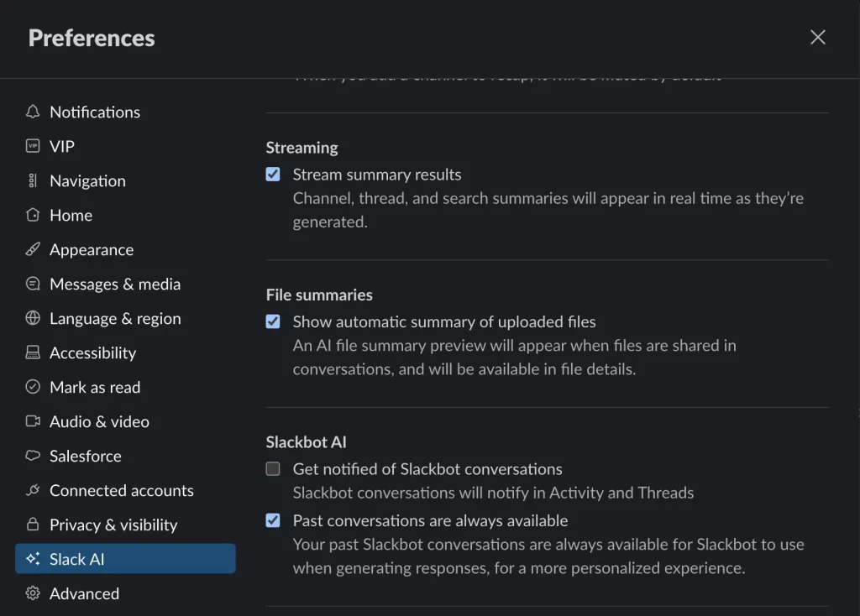This screenshot has height=616, width=860.
Task: Click the Appearance paintbrush icon
Action: (x=33, y=249)
